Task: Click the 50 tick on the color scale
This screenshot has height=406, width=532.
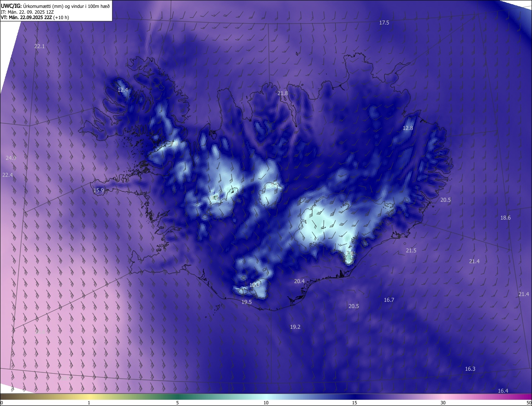Action: [x=529, y=403]
